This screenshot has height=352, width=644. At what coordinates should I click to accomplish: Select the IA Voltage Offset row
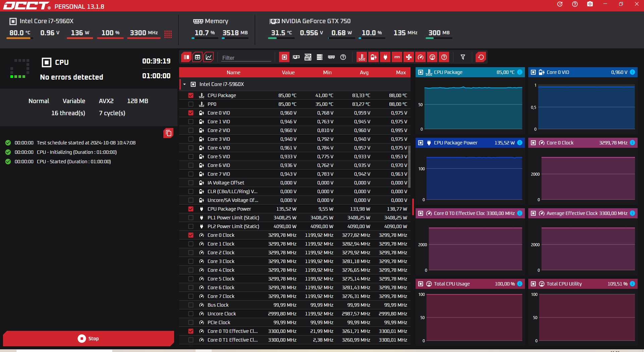[x=295, y=183]
